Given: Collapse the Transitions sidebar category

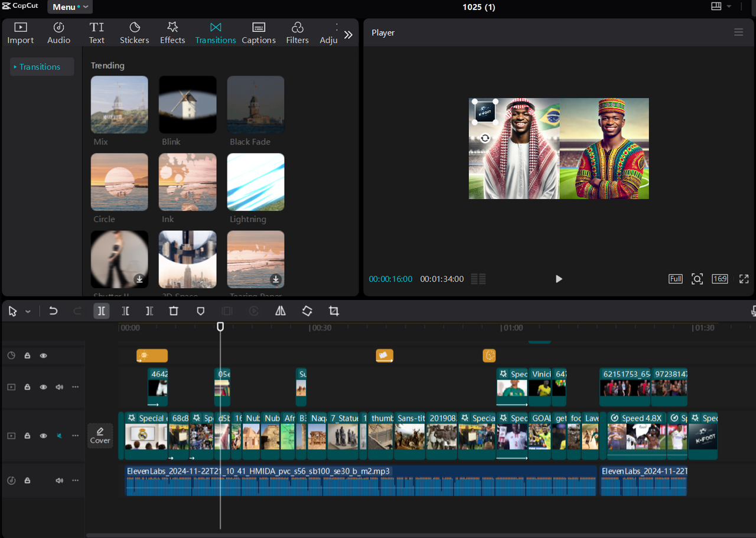Looking at the screenshot, I should point(42,67).
